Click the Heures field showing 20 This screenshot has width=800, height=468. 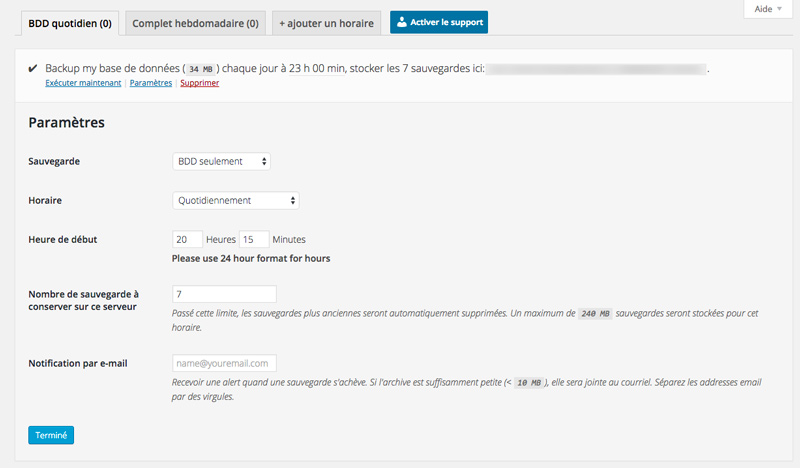point(187,239)
